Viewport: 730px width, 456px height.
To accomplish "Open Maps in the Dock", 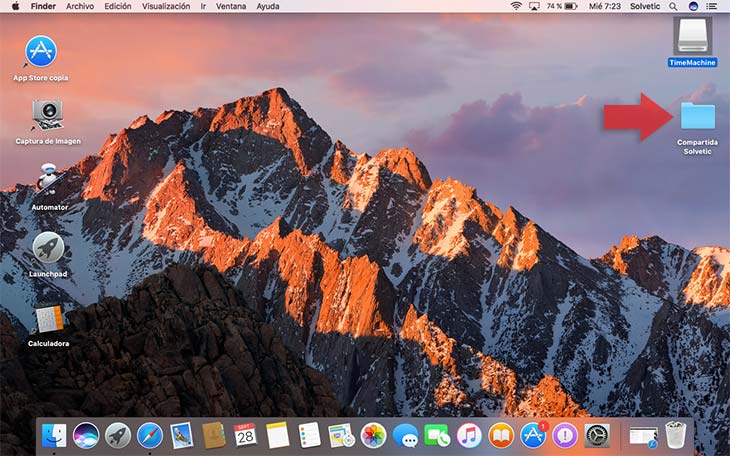I will click(341, 436).
